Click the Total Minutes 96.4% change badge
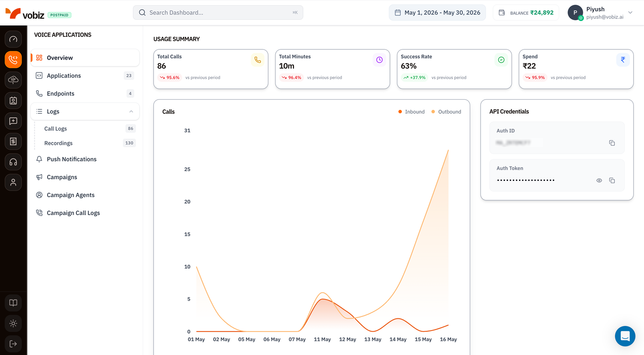This screenshot has height=355, width=644. (x=291, y=78)
